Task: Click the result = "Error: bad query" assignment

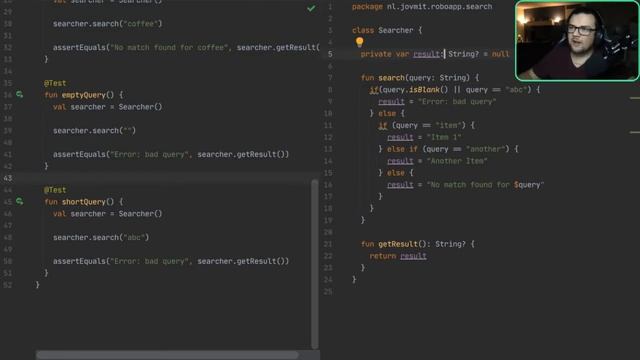Action: 437,101
